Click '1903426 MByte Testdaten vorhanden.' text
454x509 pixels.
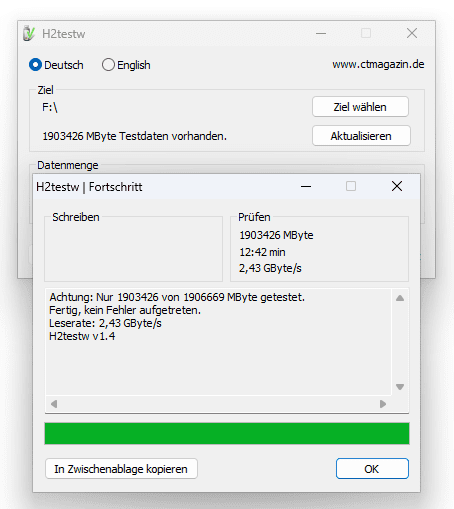click(x=135, y=136)
